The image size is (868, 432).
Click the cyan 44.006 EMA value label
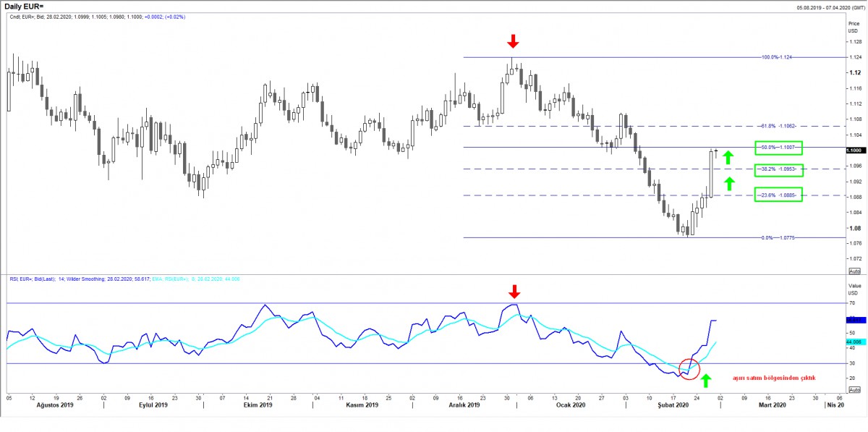coord(854,341)
